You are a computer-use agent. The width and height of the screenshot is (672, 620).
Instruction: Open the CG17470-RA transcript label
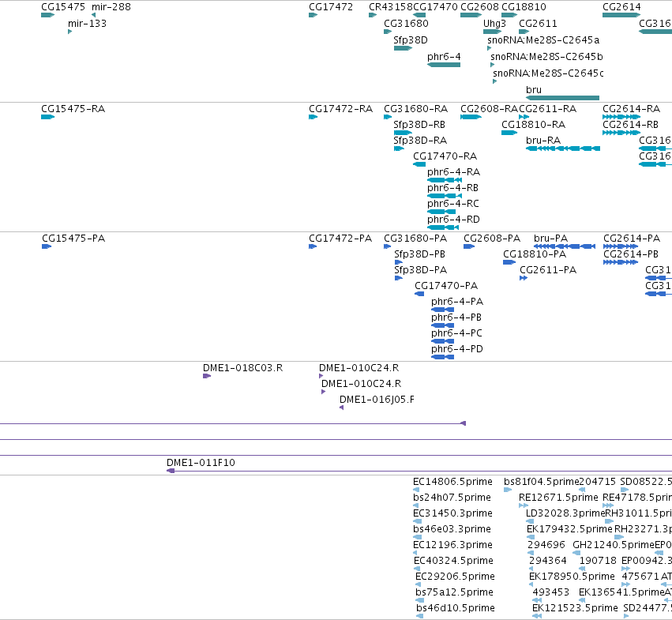tap(445, 156)
